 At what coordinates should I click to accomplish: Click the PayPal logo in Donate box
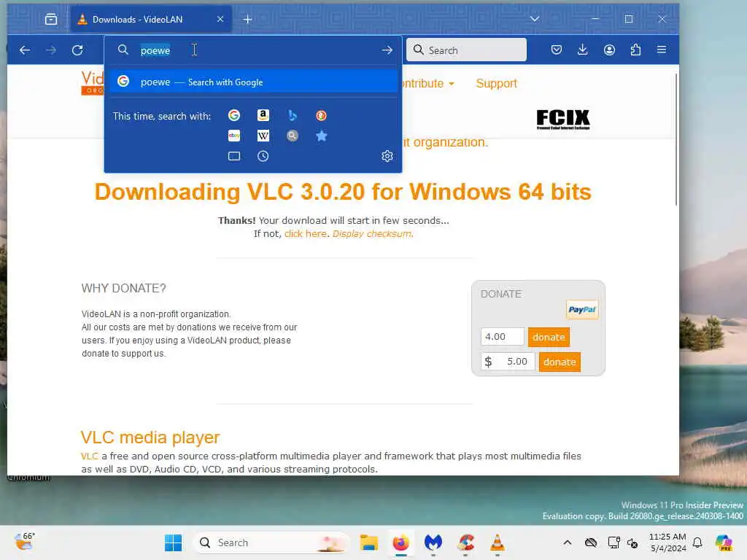click(x=582, y=309)
